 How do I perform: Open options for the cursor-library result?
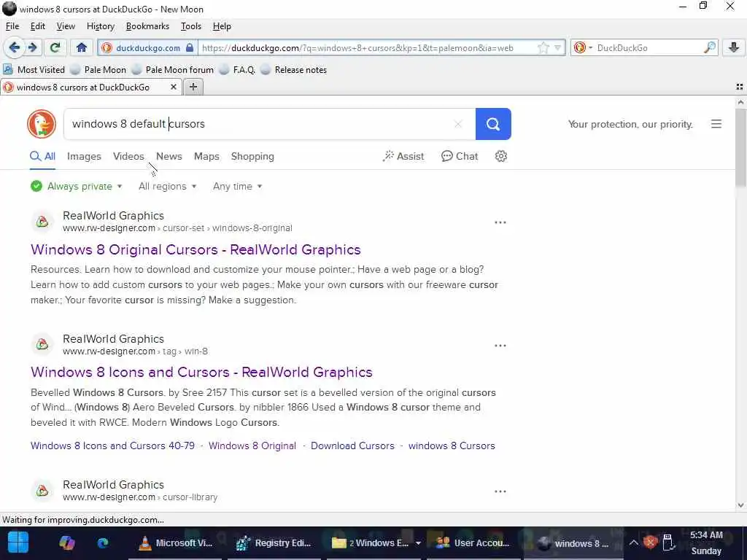point(500,491)
